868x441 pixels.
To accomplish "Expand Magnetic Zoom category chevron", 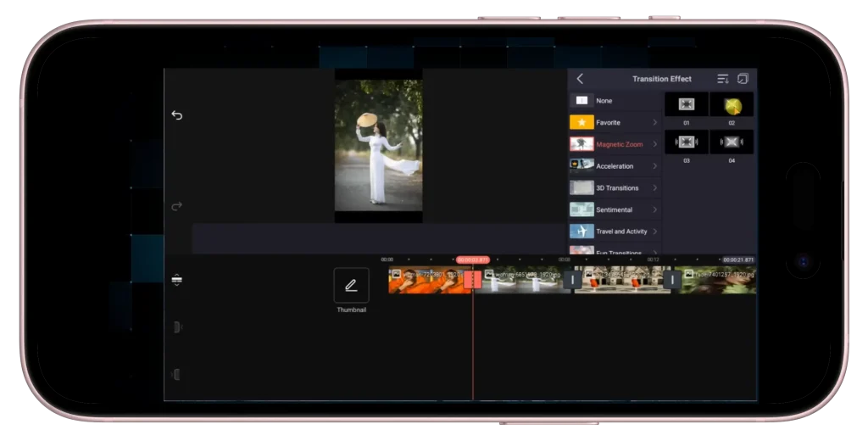I will click(x=655, y=144).
